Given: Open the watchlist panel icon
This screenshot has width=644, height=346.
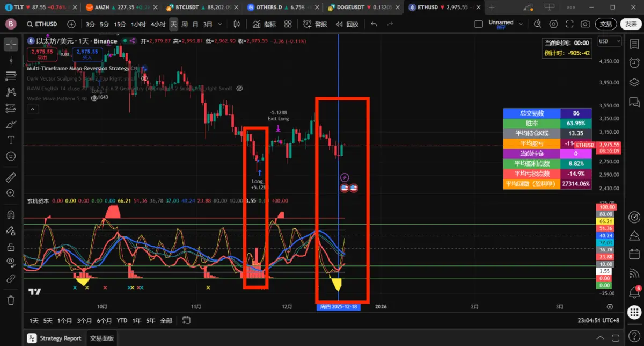Looking at the screenshot, I should [x=634, y=44].
